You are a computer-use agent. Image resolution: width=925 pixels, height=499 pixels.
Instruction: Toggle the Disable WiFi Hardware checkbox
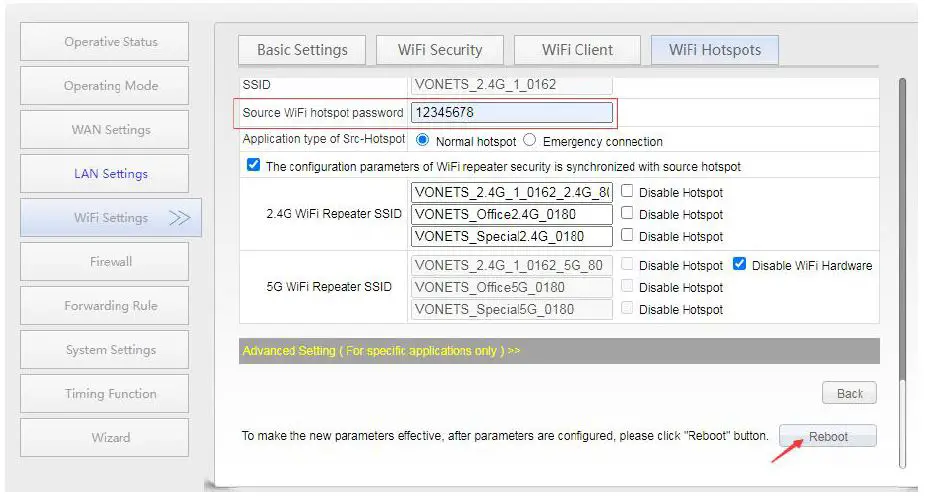(x=740, y=265)
